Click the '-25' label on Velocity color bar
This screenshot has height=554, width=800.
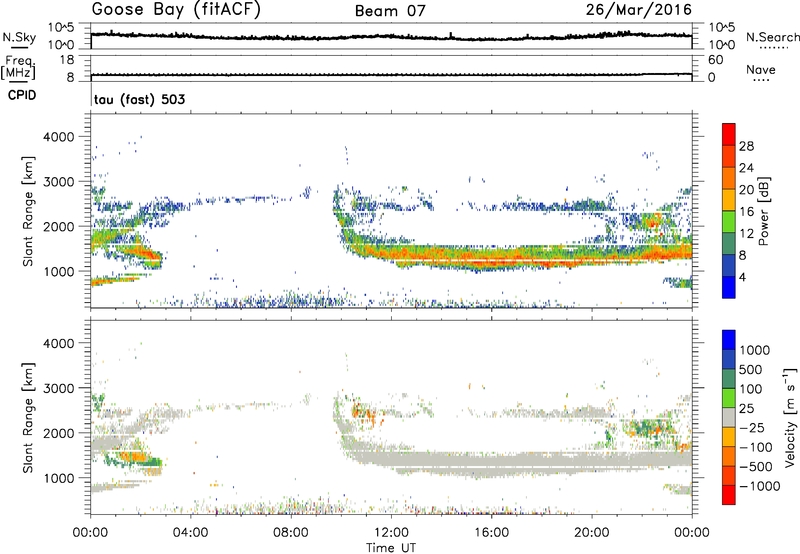[752, 427]
